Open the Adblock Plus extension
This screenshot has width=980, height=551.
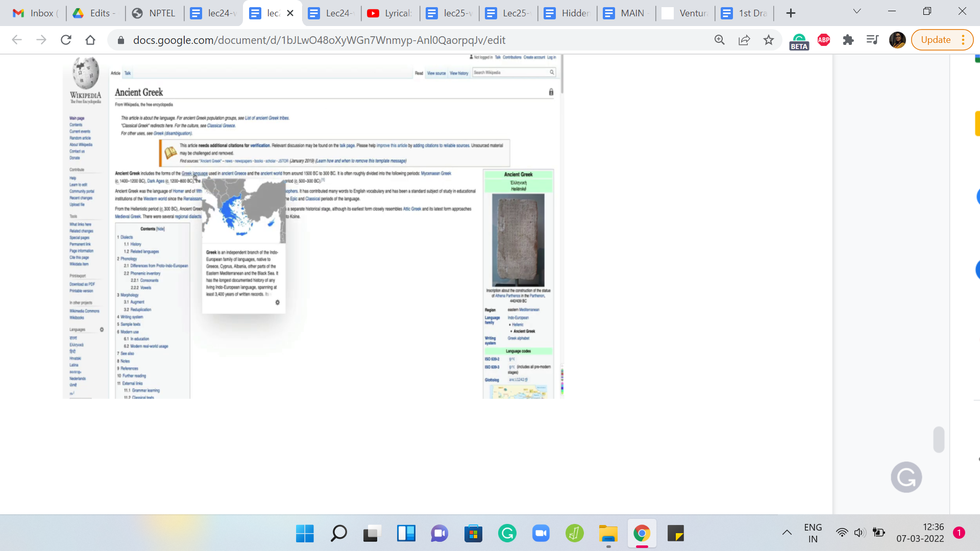(x=824, y=40)
